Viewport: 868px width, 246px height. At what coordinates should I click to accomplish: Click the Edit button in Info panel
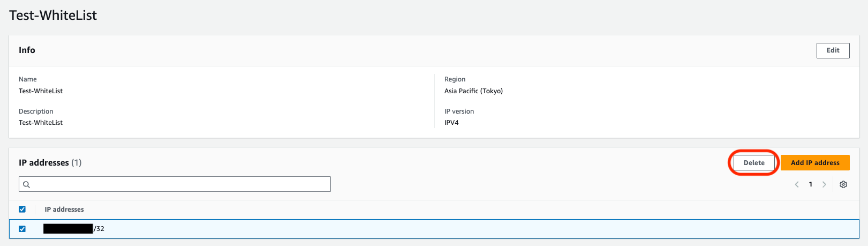(x=833, y=50)
